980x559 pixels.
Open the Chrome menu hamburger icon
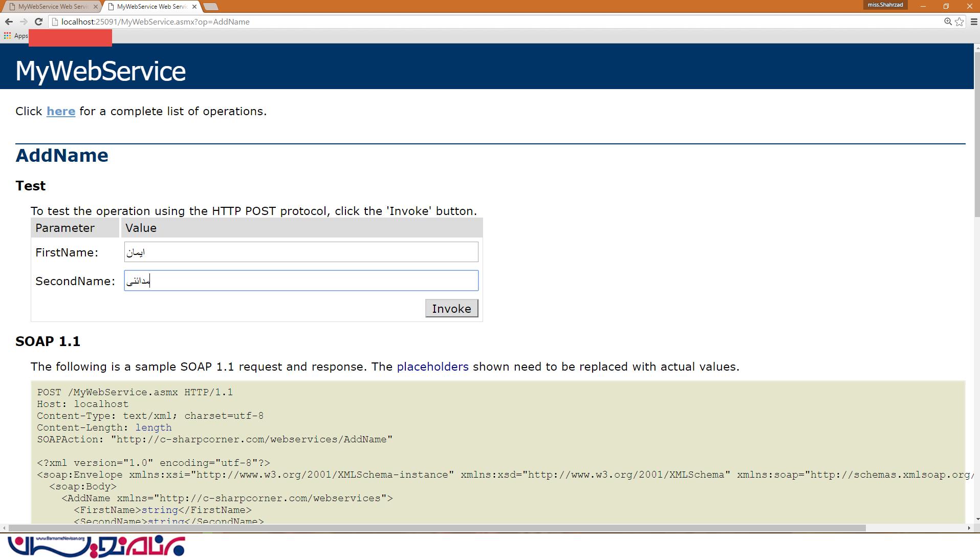(974, 21)
